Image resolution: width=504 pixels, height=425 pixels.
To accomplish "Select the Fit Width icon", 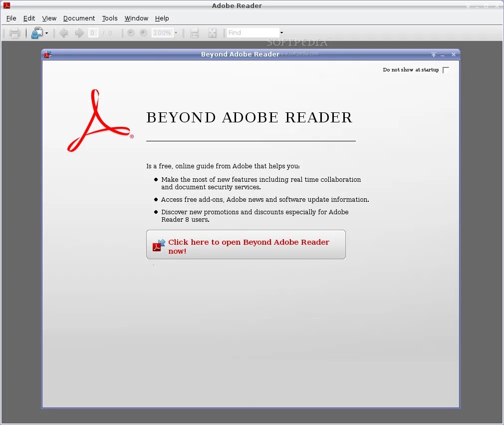I will (195, 33).
